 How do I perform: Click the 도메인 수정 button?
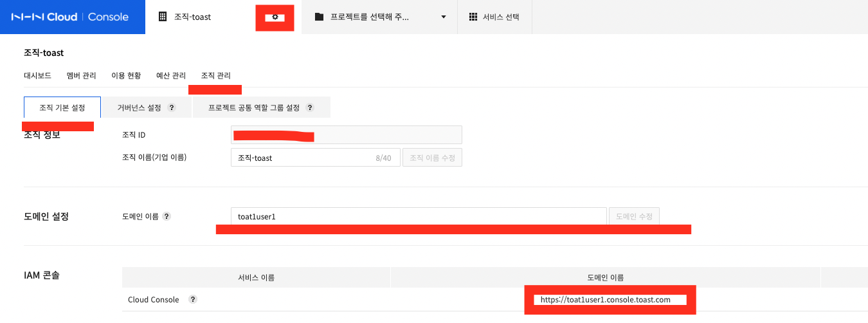pos(633,216)
